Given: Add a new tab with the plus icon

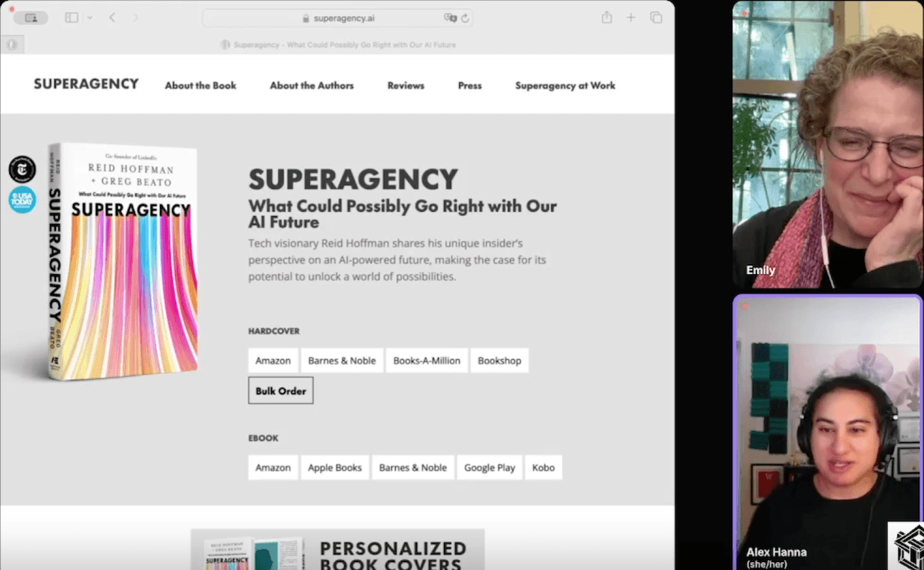Looking at the screenshot, I should click(631, 18).
